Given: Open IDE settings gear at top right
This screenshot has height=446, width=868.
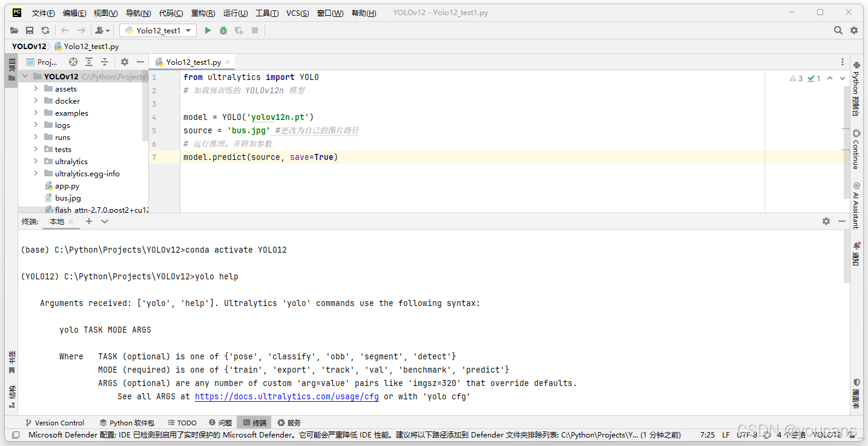Looking at the screenshot, I should pos(854,30).
